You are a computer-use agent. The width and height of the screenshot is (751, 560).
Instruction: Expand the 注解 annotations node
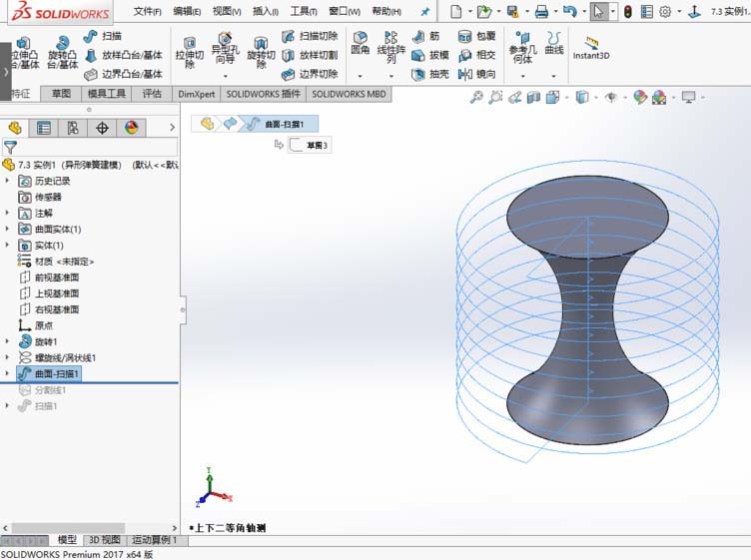point(7,213)
